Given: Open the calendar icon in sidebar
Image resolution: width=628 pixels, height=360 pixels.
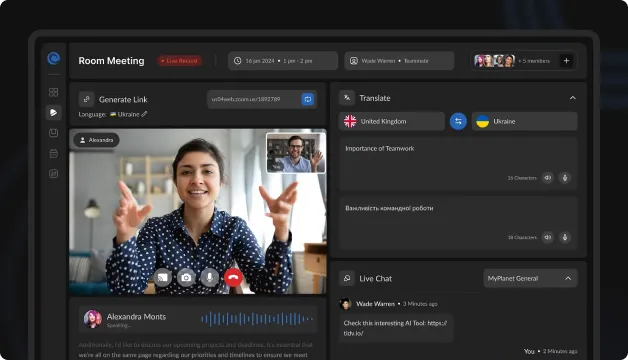Looking at the screenshot, I should click(54, 153).
